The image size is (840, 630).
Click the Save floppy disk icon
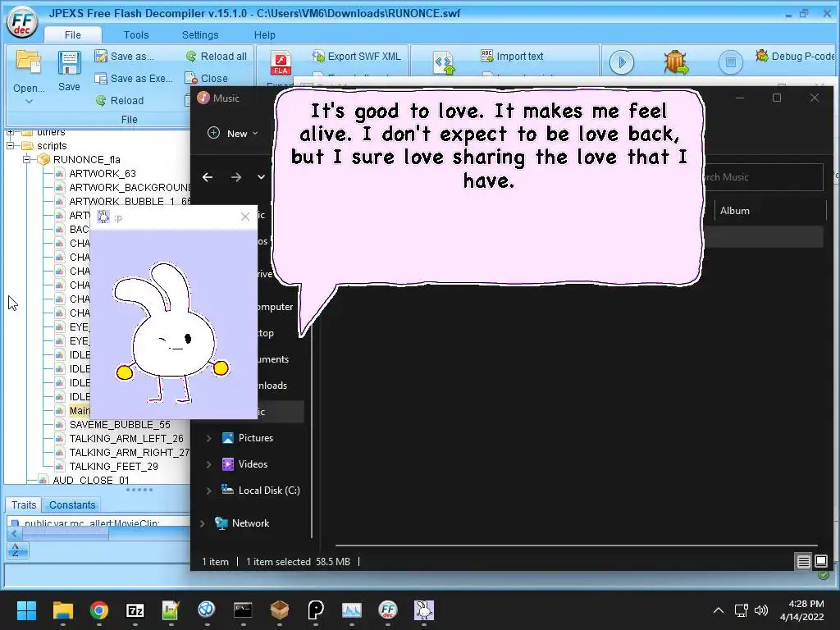(x=69, y=63)
